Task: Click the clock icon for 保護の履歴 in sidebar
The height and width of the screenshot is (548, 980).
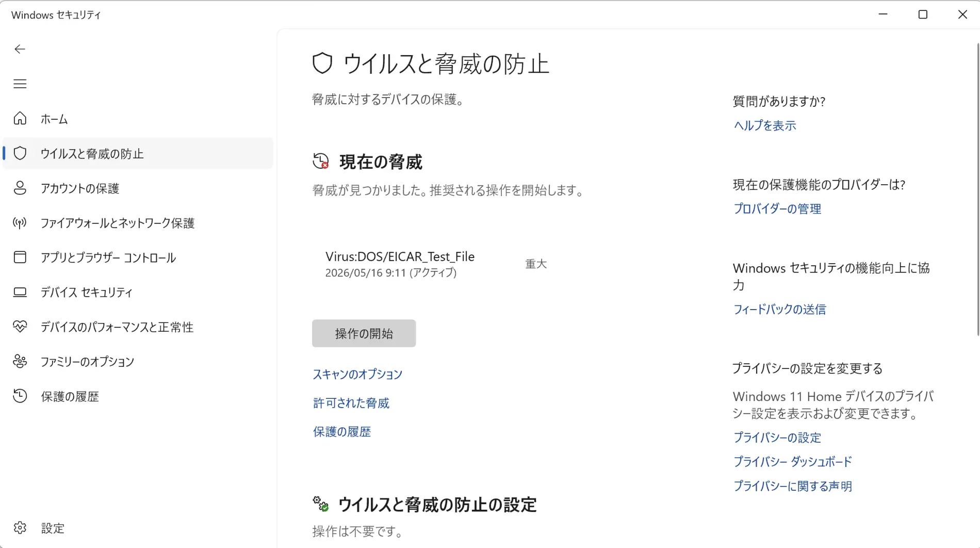Action: pos(20,396)
